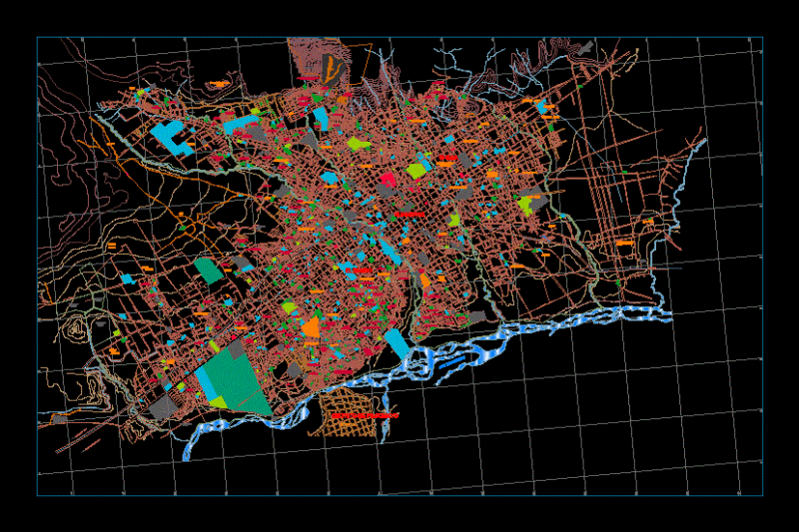The height and width of the screenshot is (532, 799).
Task: Select the large orange triangular block
Action: (x=311, y=327)
